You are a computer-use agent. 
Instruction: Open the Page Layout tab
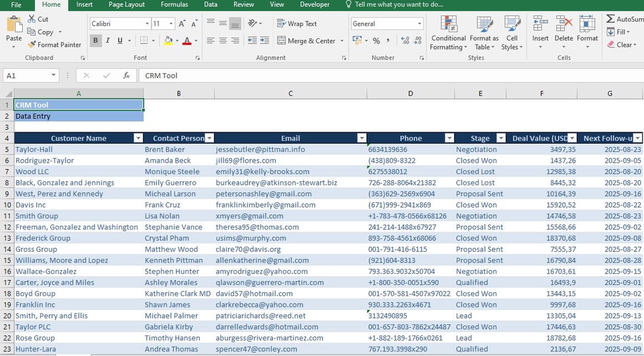126,5
